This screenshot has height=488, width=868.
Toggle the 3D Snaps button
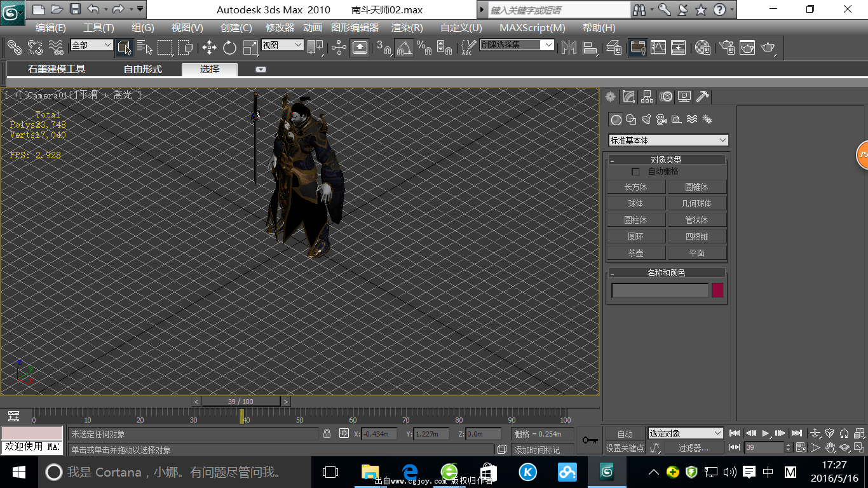pyautogui.click(x=383, y=47)
